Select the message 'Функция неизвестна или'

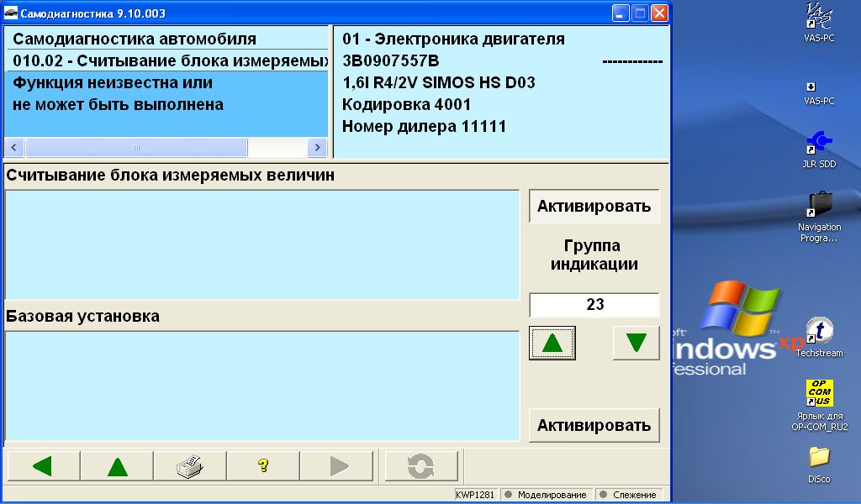click(x=113, y=83)
